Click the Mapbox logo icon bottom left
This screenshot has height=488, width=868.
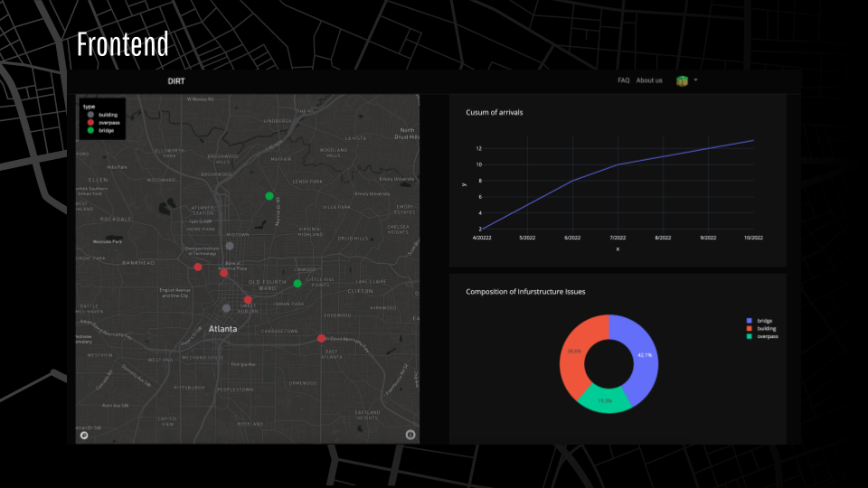(84, 436)
